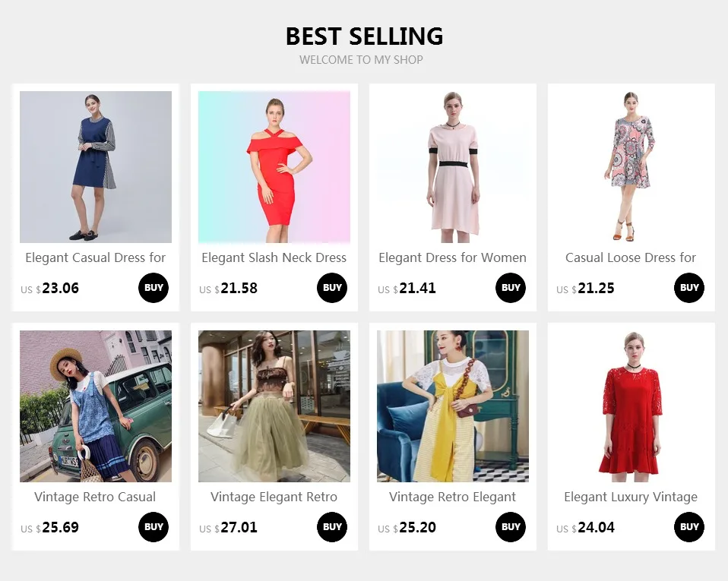
Task: Click BUY button for $21.25 dress
Action: point(689,288)
